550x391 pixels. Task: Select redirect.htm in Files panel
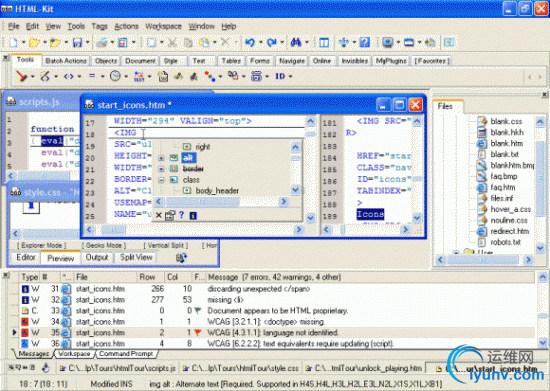pos(509,231)
